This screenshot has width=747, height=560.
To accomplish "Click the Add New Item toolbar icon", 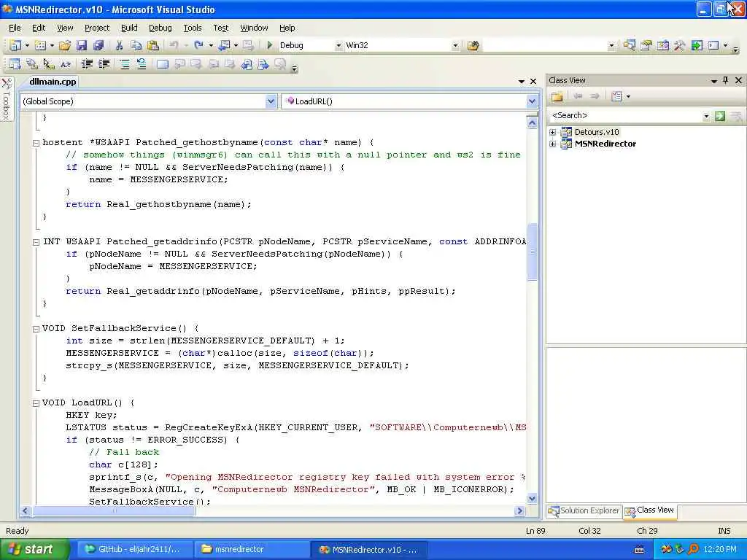I will (x=41, y=45).
